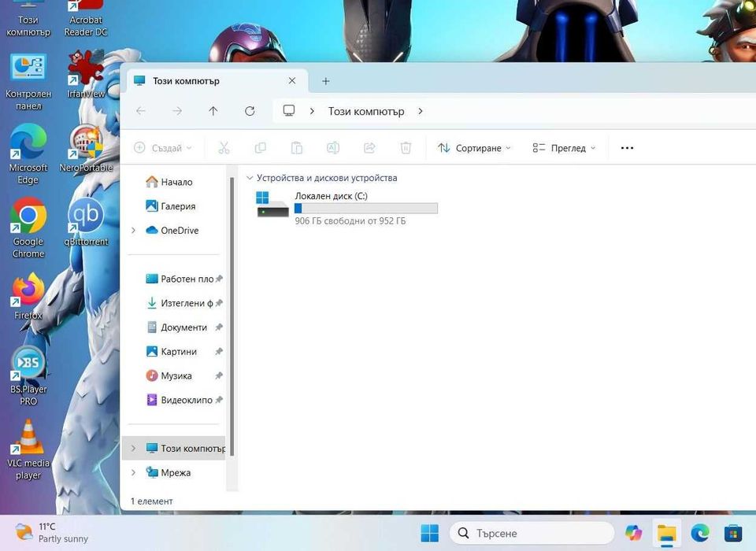Screen dimensions: 756x551
Task: Add a new Explorer tab
Action: click(326, 81)
